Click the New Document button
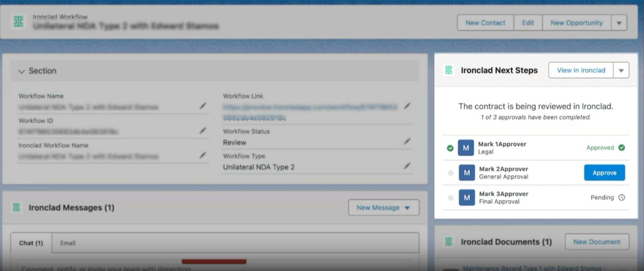 [597, 242]
